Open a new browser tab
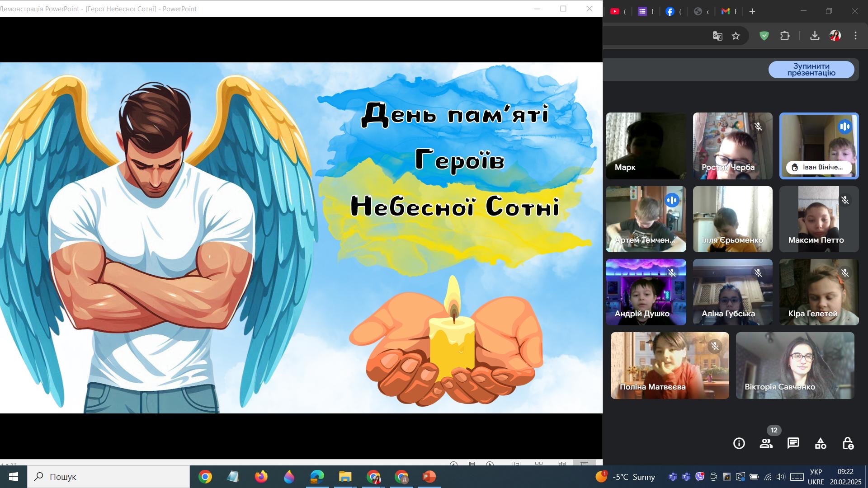This screenshot has height=488, width=868. pyautogui.click(x=752, y=11)
